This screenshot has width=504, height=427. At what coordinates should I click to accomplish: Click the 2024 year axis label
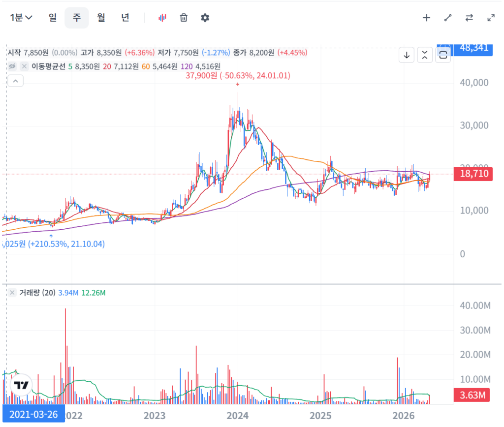coord(238,416)
